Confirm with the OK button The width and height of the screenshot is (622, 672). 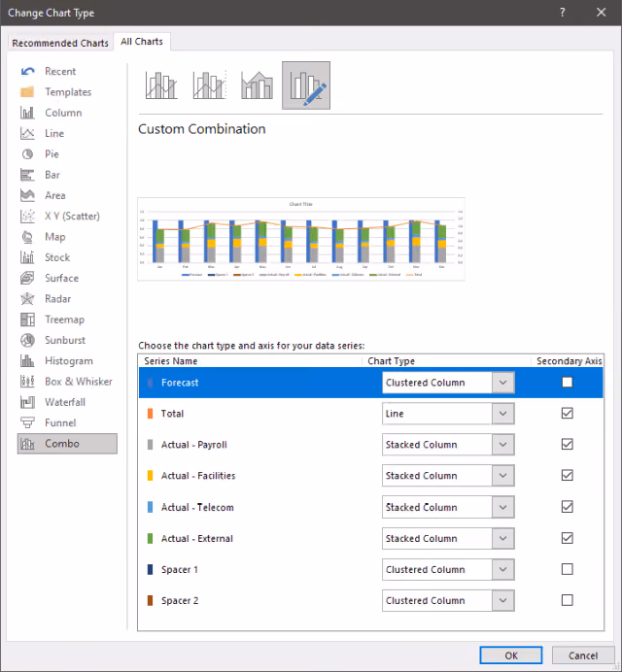click(511, 655)
